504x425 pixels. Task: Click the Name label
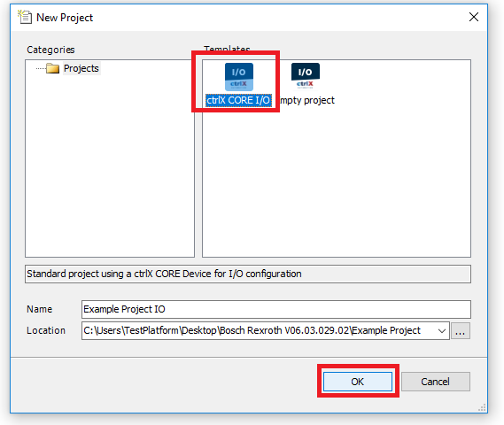point(40,309)
